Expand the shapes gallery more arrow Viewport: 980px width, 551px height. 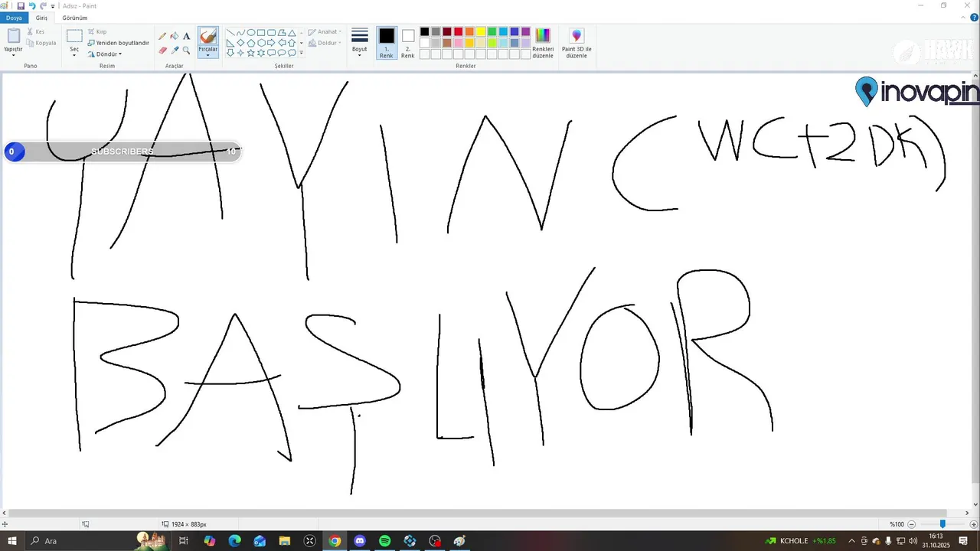(301, 53)
